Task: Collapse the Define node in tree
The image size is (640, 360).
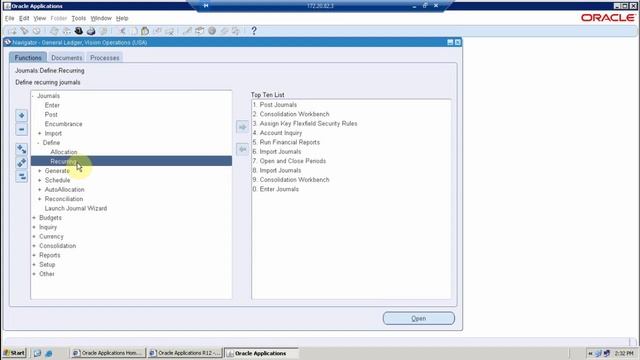Action: click(39, 143)
